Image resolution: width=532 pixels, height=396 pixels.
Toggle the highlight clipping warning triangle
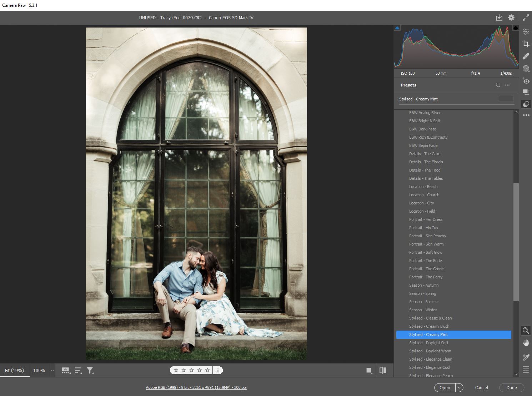click(x=515, y=28)
